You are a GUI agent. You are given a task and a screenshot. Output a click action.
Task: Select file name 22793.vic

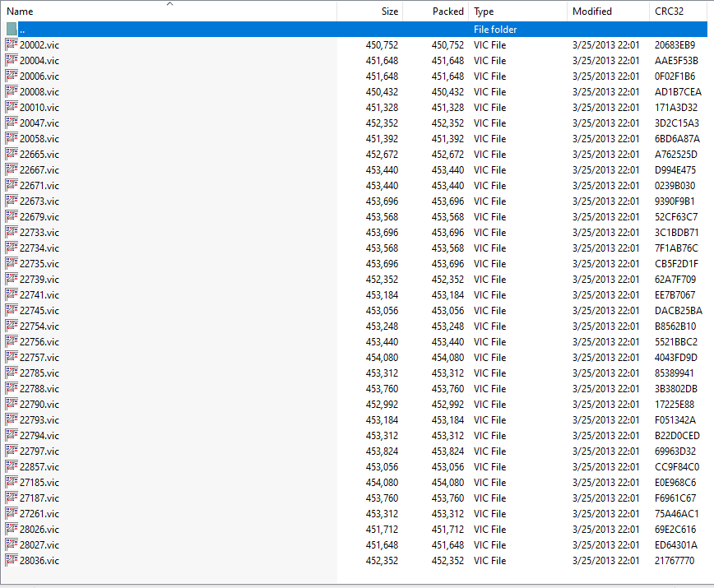pos(39,419)
